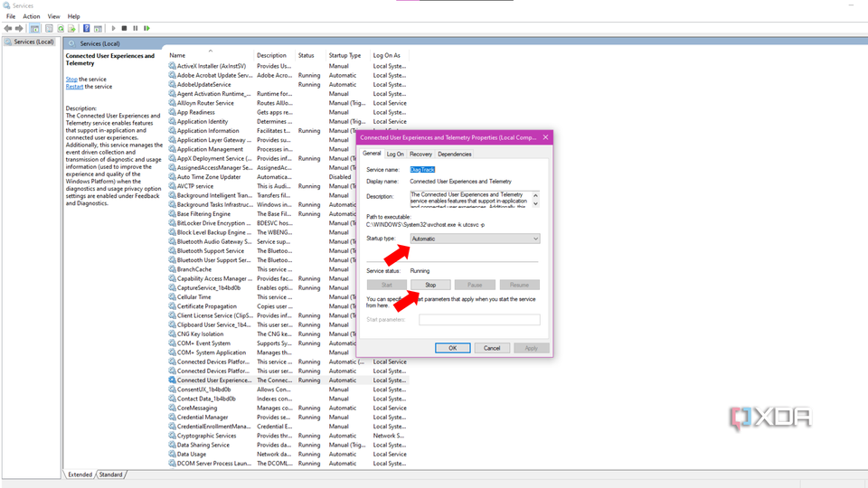
Task: Toggle Show/Hide Action Pane toolbar icon
Action: [98, 28]
